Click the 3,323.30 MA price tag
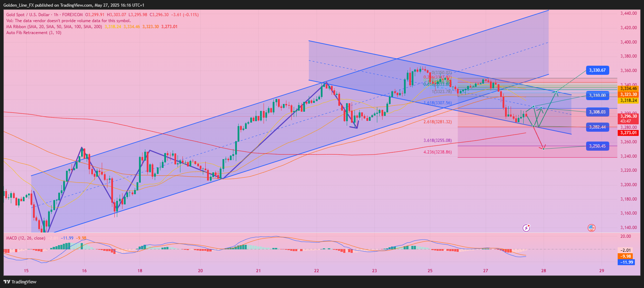 coord(628,94)
